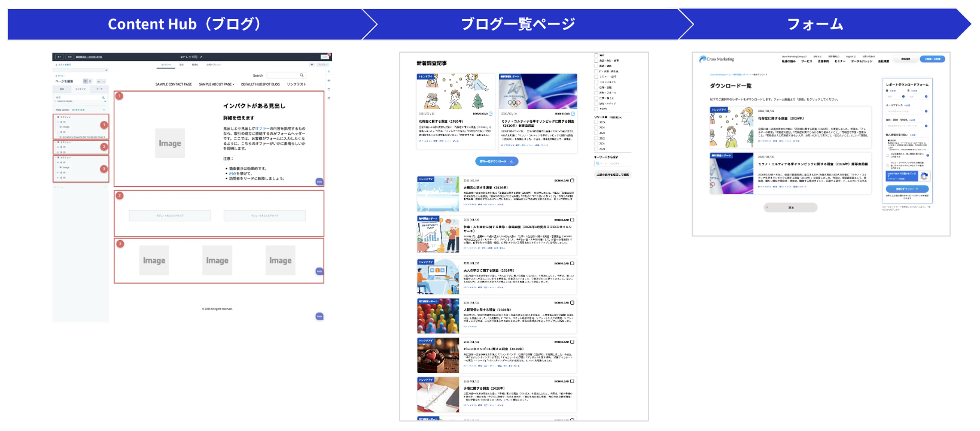Check DOWNLOAD for the 大人の学びに関する調査 article
The height and width of the screenshot is (431, 980).
[x=572, y=263]
